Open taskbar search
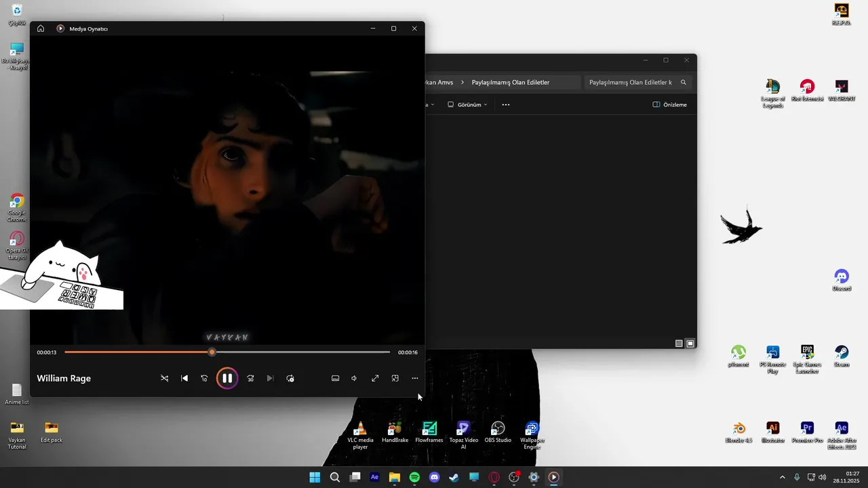The height and width of the screenshot is (488, 868). coord(335,477)
